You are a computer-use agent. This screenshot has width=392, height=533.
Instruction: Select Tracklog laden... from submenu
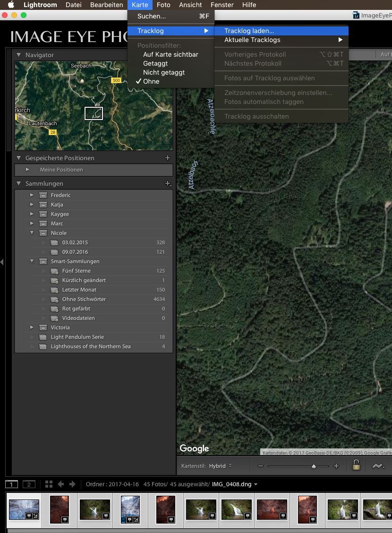281,31
